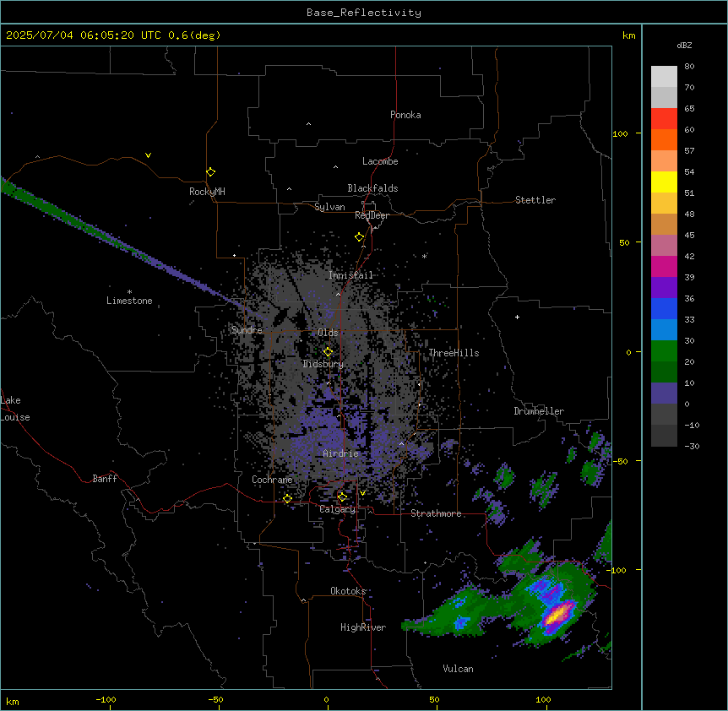Click the km unit label at bottom left
Image resolution: width=728 pixels, height=711 pixels.
13,702
